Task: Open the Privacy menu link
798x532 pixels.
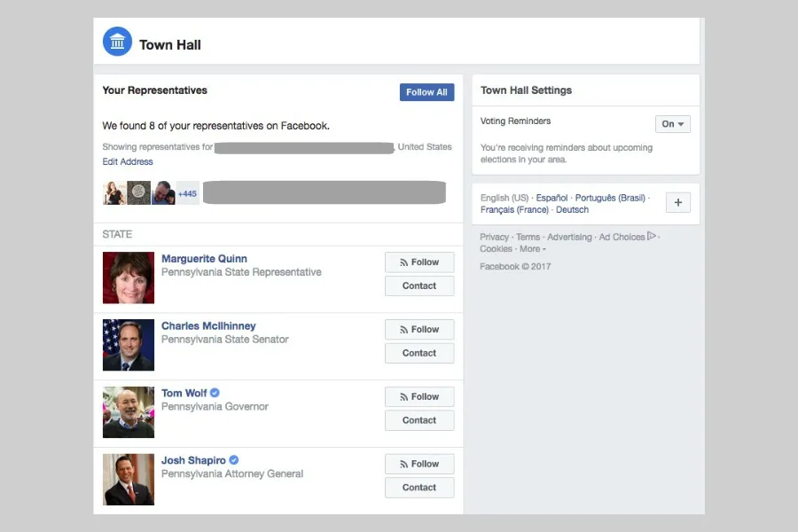Action: pos(494,236)
